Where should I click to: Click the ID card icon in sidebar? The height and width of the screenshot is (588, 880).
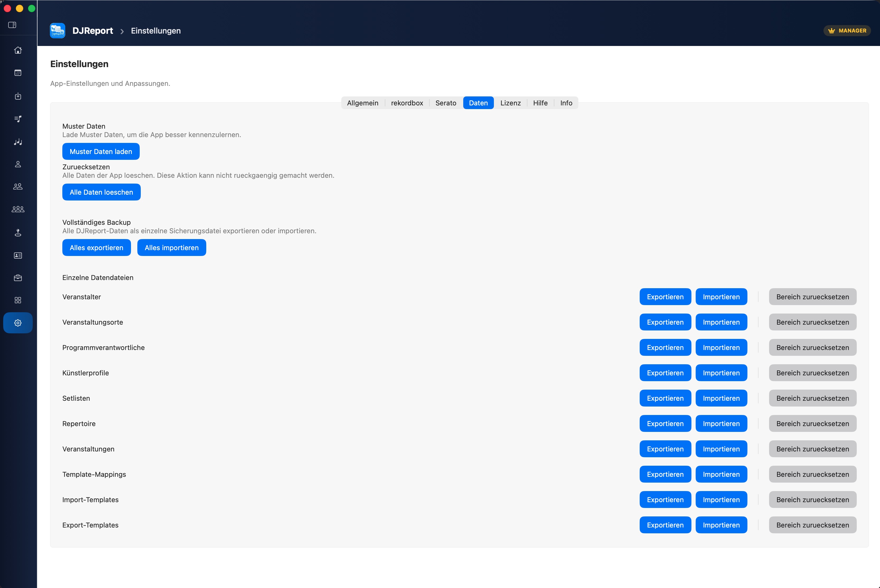(18, 255)
